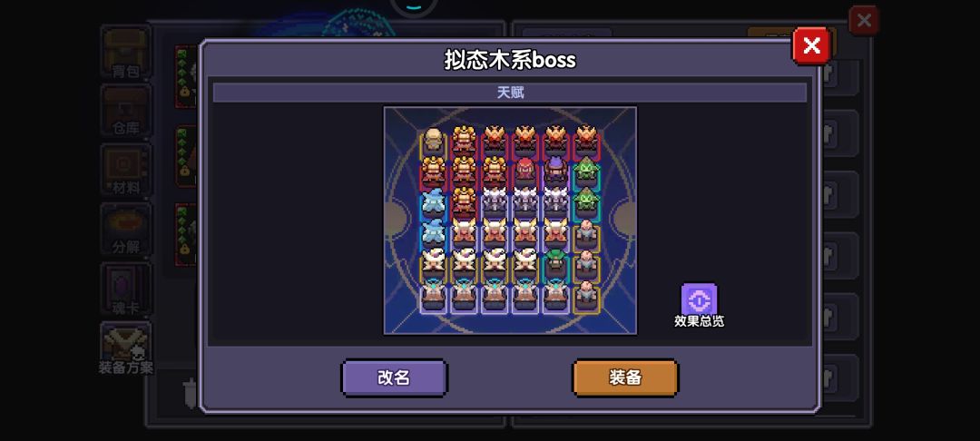Open the 分解 decompose sidebar icon
The height and width of the screenshot is (441, 980).
tap(125, 230)
